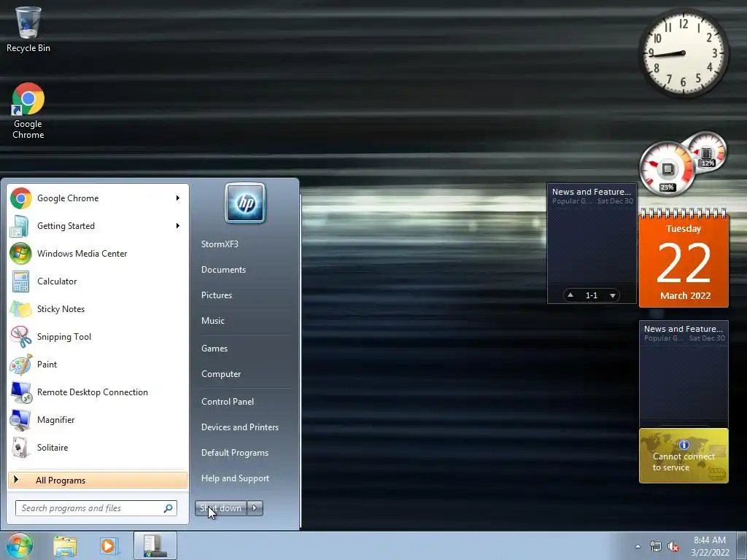The image size is (747, 560).
Task: Click the Solitaire cards icon
Action: coord(20,447)
